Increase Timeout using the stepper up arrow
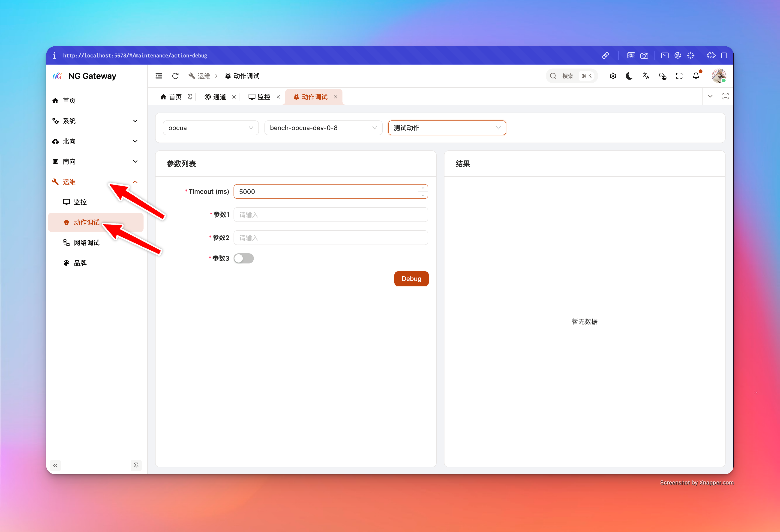Image resolution: width=780 pixels, height=532 pixels. pyautogui.click(x=423, y=188)
